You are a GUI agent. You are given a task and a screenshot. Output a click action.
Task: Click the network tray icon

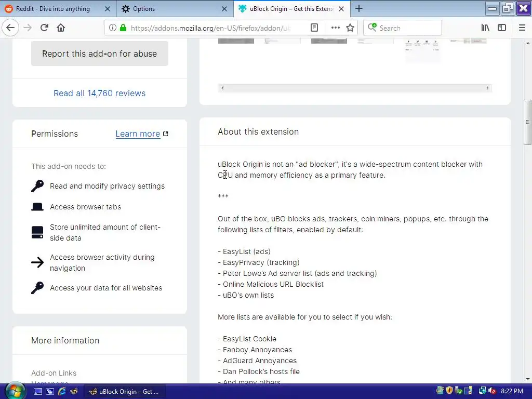482,391
